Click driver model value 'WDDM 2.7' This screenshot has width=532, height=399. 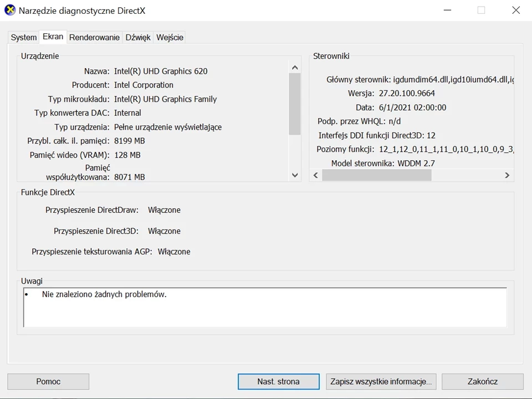click(x=416, y=163)
